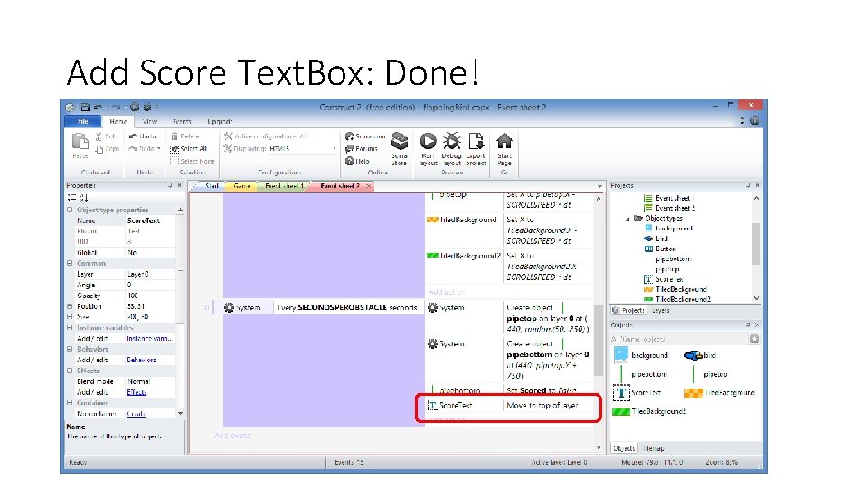Switch to the Game layout tab

coord(241,186)
